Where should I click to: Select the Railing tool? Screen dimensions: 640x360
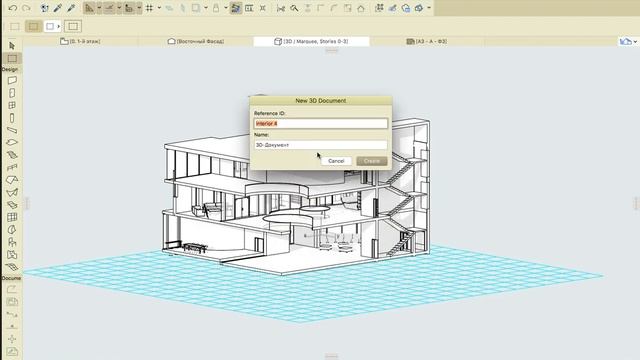pyautogui.click(x=12, y=167)
